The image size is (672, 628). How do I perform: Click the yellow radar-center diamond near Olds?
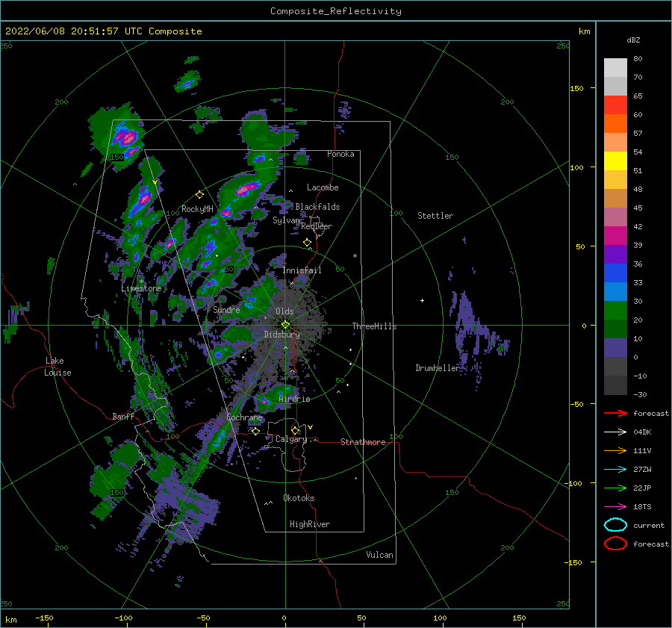285,325
